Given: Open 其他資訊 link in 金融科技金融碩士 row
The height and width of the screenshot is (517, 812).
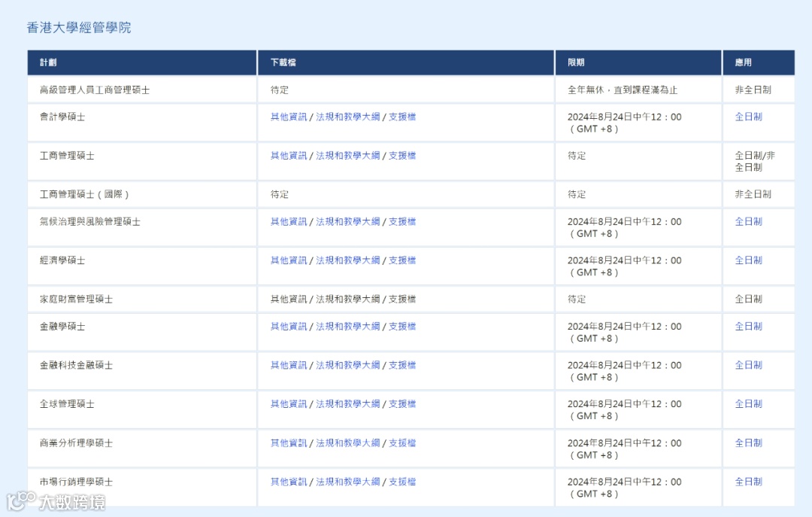Looking at the screenshot, I should pyautogui.click(x=289, y=365).
